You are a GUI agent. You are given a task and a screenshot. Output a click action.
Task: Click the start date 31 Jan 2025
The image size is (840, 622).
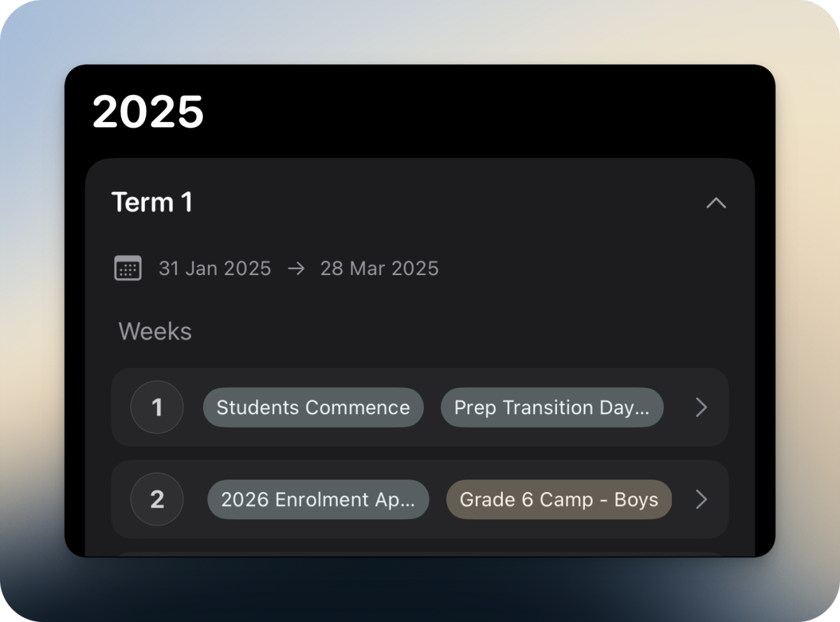pyautogui.click(x=214, y=268)
